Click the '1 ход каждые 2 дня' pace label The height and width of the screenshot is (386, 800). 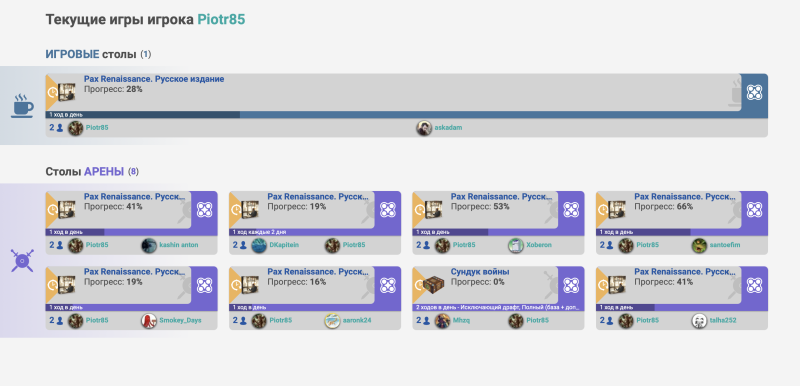tap(258, 232)
